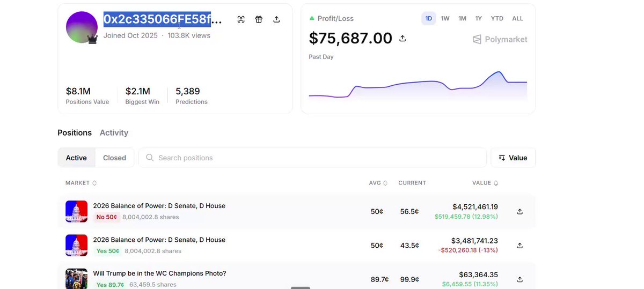Click the Polymarket logo in profit card
644x289 pixels.
(x=500, y=39)
